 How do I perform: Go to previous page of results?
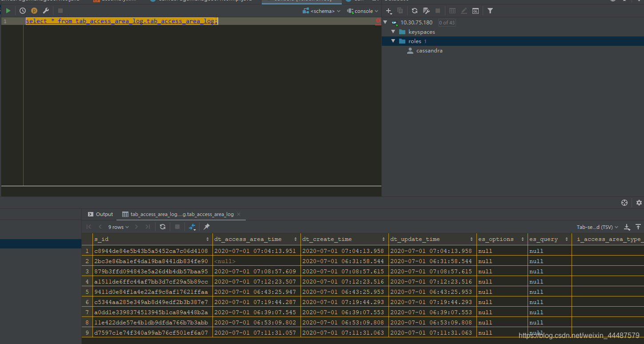click(100, 227)
